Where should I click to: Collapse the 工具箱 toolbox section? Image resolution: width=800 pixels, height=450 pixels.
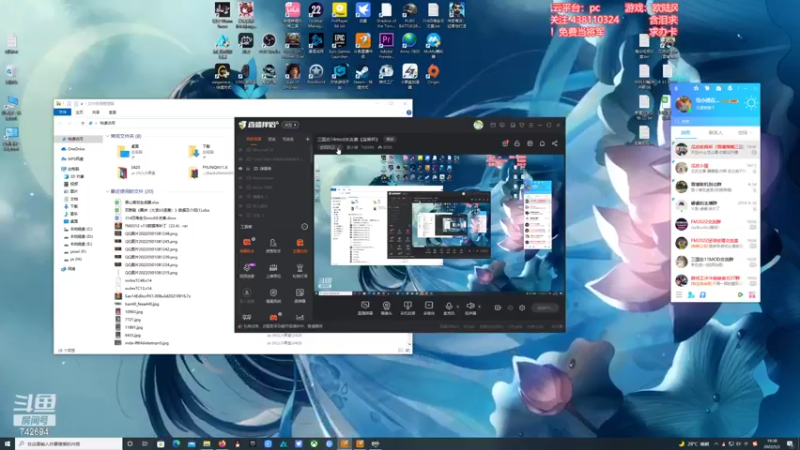point(305,227)
